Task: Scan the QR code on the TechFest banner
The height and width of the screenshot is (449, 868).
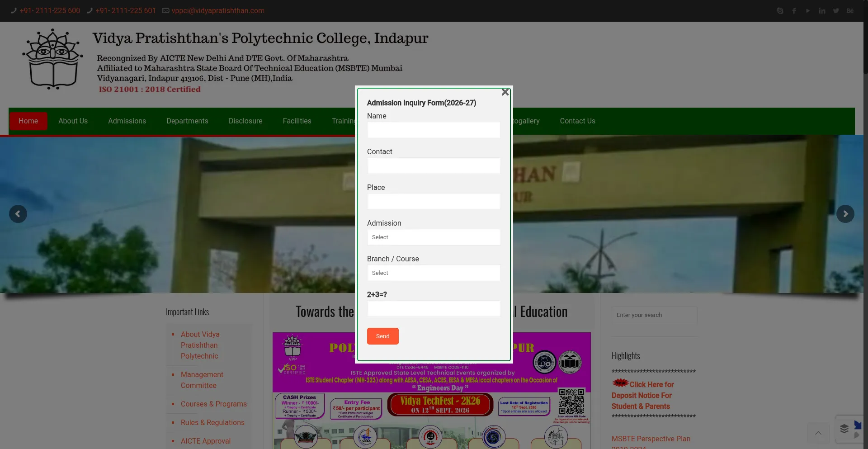Action: pos(571,402)
